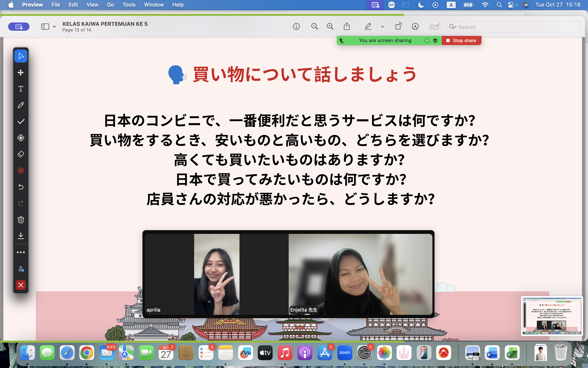Clear annotations with the trash icon

click(21, 220)
